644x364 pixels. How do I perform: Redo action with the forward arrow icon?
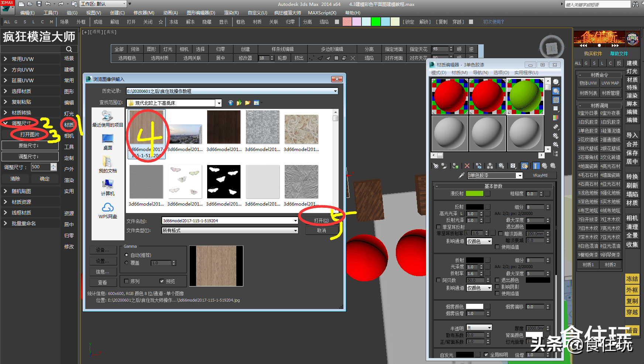pyautogui.click(x=61, y=4)
